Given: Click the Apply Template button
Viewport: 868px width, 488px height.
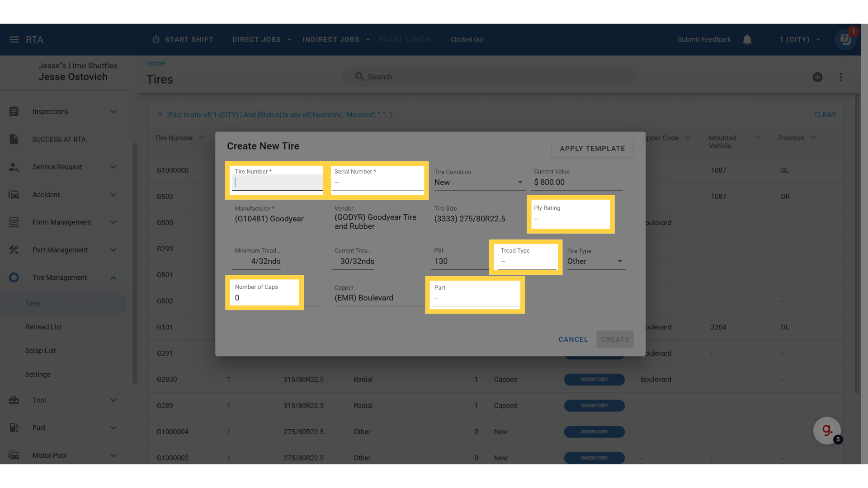Looking at the screenshot, I should click(x=592, y=149).
